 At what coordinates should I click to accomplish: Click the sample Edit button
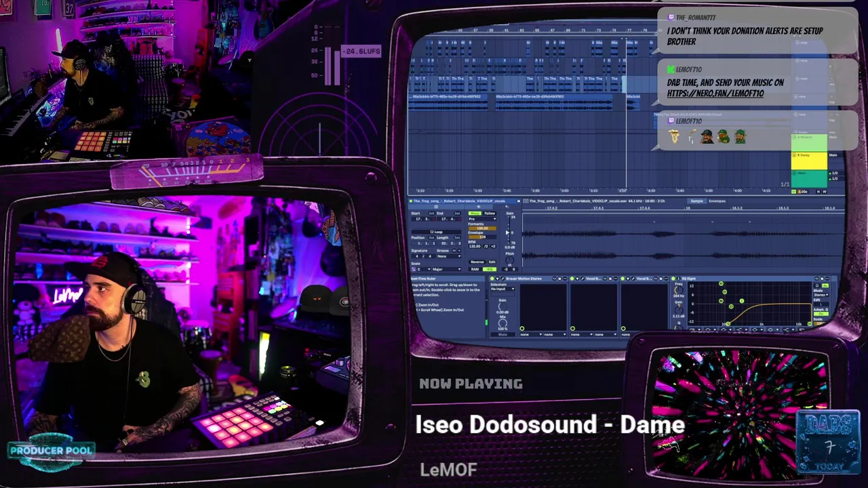(492, 262)
